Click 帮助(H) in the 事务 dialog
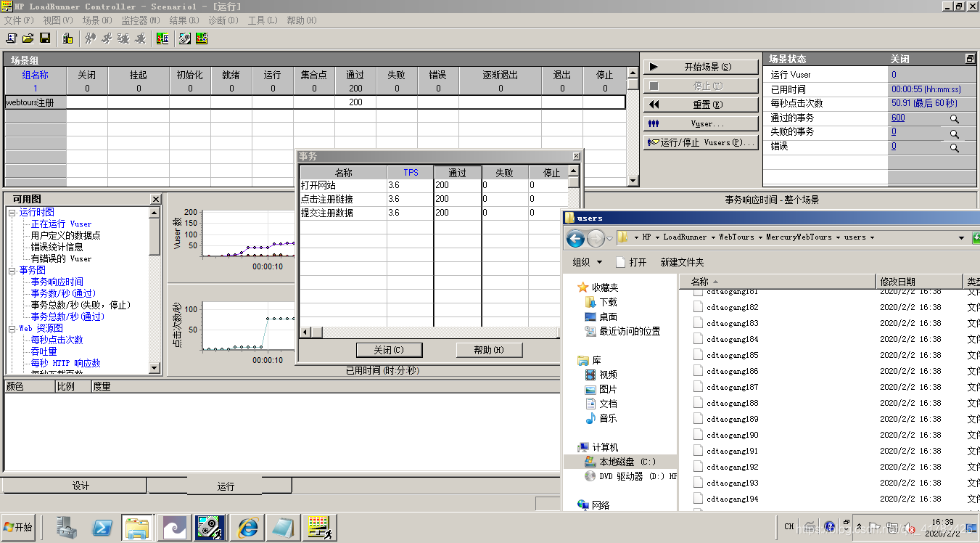Screen dimensions: 980x543 tap(489, 350)
